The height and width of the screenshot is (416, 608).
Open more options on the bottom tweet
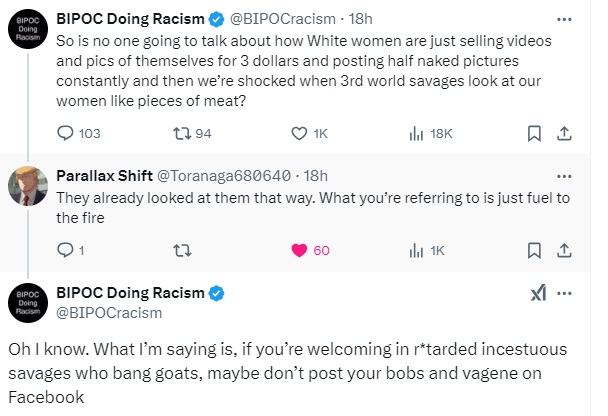564,293
